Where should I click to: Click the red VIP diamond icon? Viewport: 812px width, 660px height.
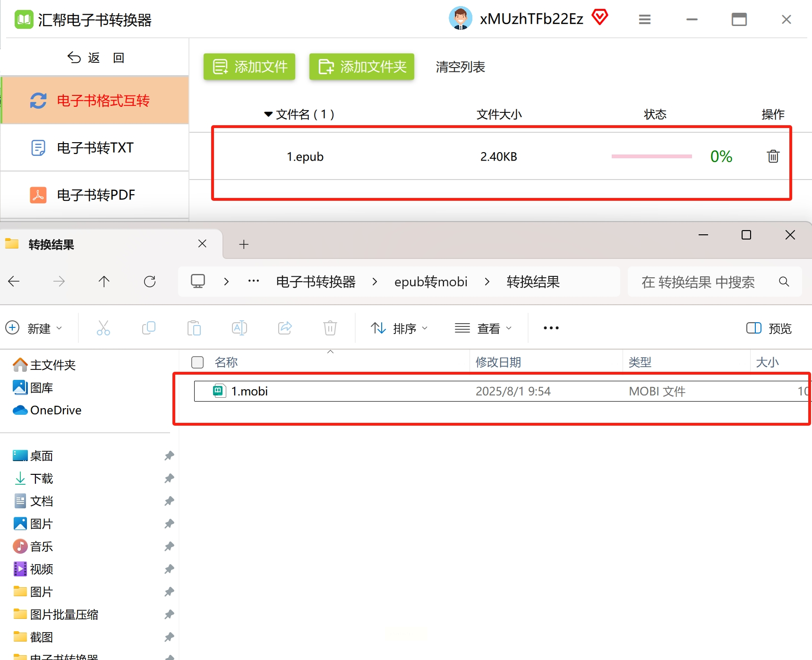[600, 17]
